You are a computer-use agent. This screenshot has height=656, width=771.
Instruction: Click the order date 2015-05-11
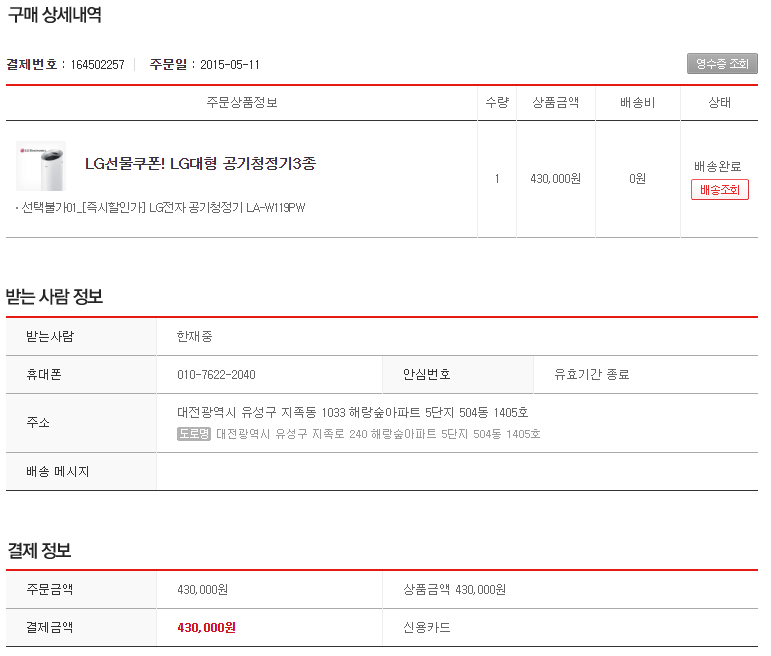229,65
